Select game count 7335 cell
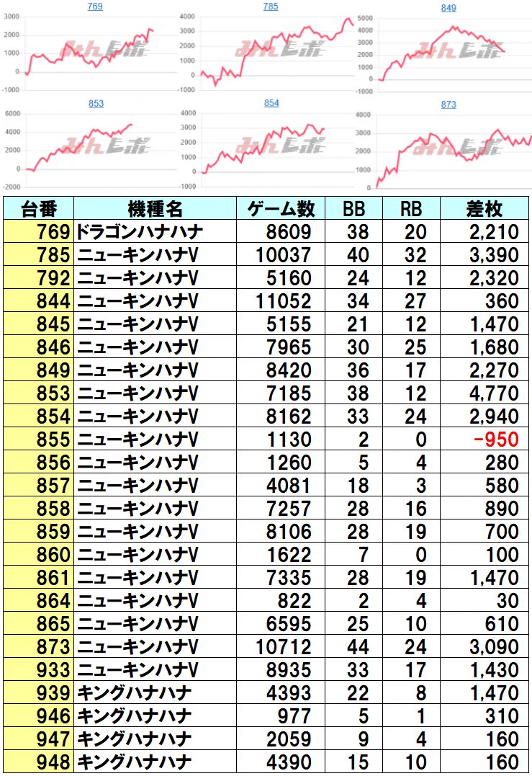Screen dimensions: 532x776 [280, 576]
